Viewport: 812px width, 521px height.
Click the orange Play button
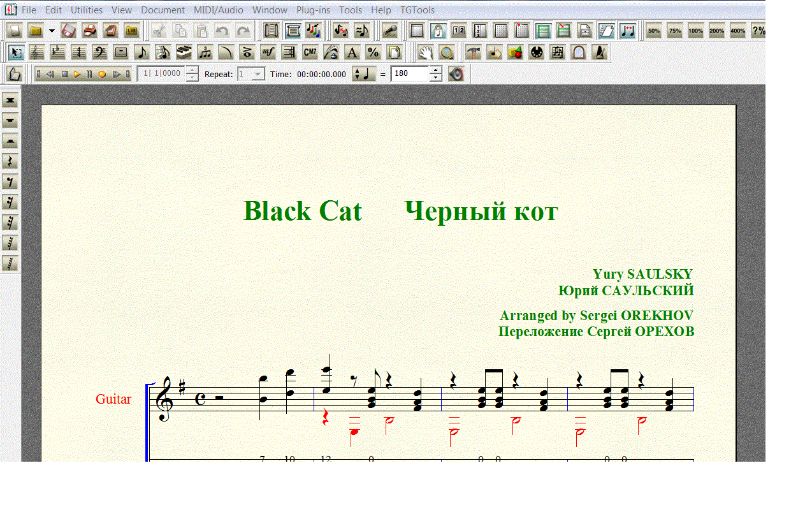click(x=77, y=74)
